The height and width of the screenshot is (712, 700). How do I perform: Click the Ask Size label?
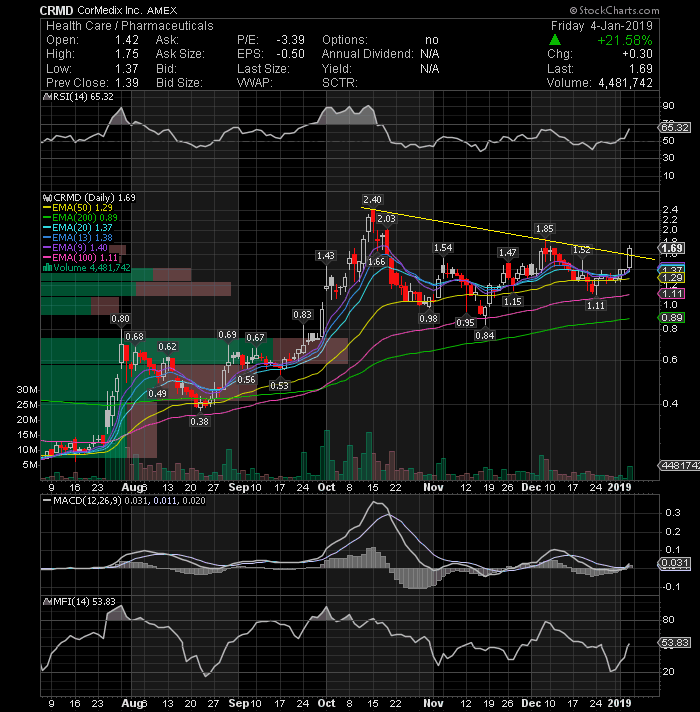click(x=180, y=54)
